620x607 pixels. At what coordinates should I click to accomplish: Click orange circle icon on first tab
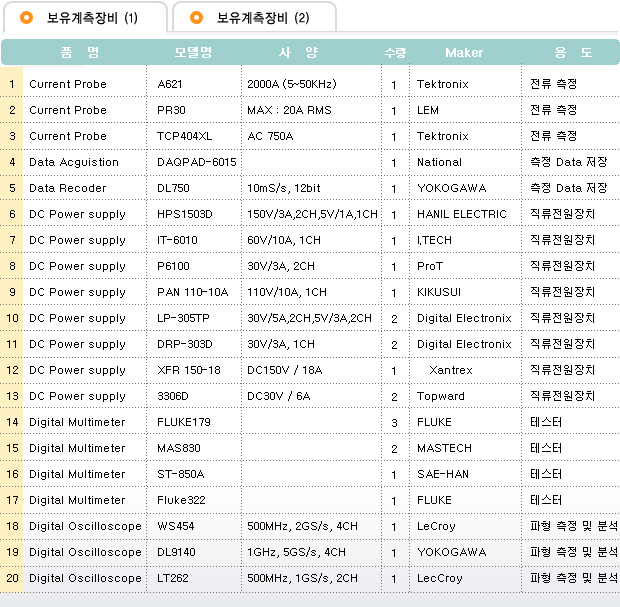pos(27,17)
